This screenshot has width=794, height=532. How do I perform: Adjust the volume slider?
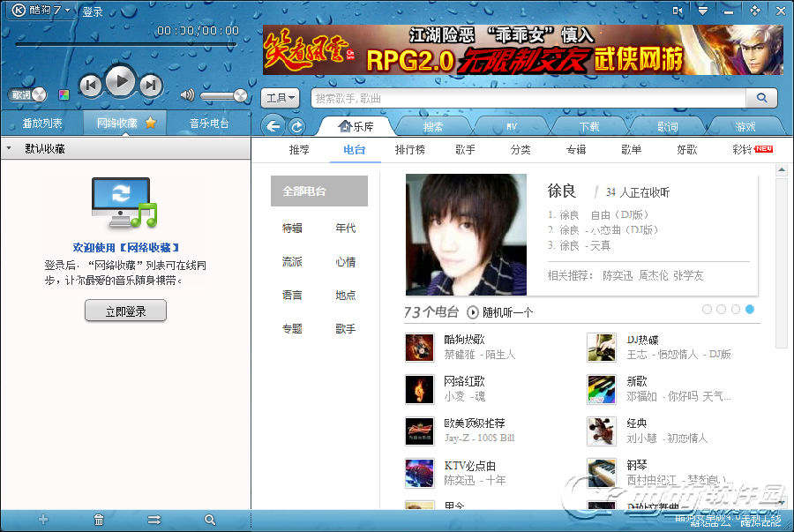[x=216, y=95]
